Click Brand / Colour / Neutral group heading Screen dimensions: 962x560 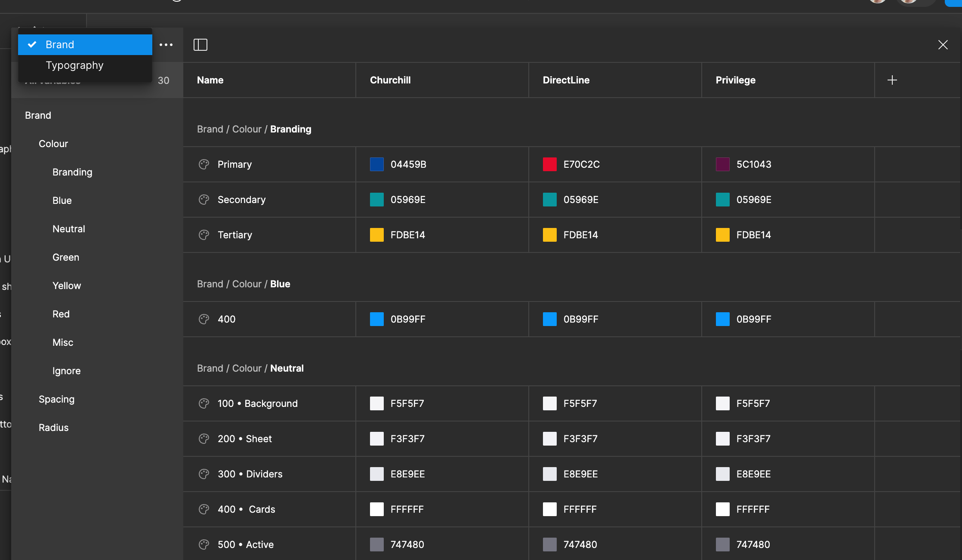coord(250,368)
